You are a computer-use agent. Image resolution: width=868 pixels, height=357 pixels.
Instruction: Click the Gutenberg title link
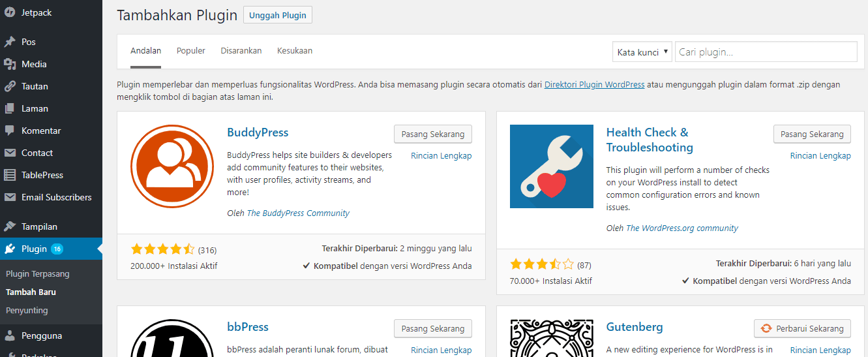click(635, 327)
